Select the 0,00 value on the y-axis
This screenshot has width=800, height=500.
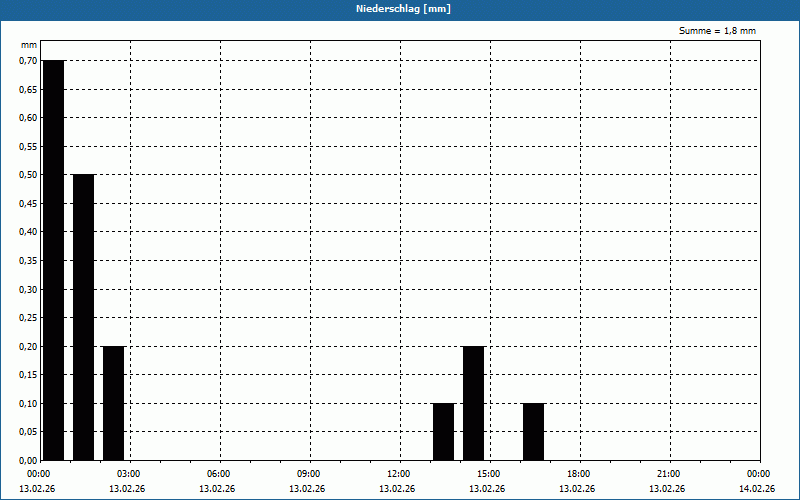[x=27, y=461]
